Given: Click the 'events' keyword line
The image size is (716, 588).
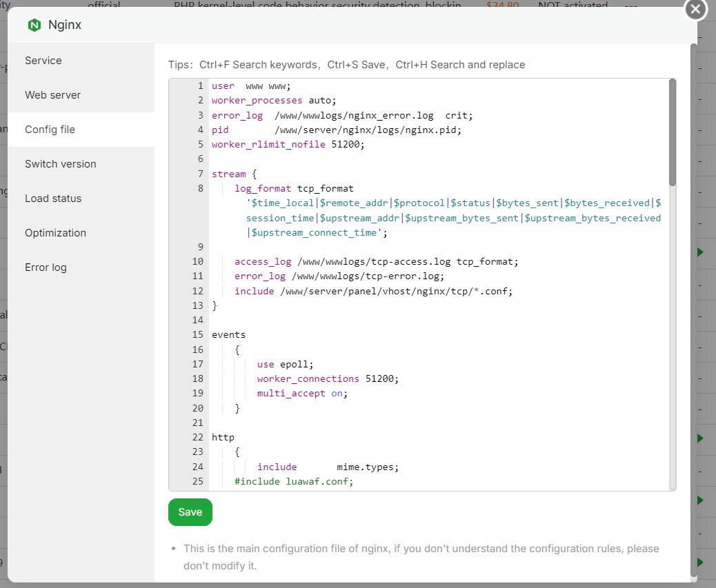Looking at the screenshot, I should pos(228,335).
